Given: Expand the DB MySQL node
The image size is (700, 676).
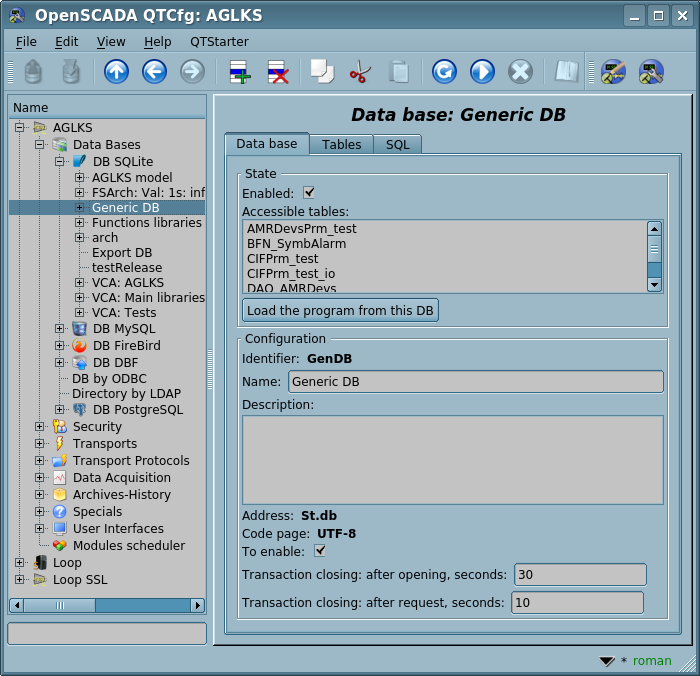Looking at the screenshot, I should click(60, 329).
